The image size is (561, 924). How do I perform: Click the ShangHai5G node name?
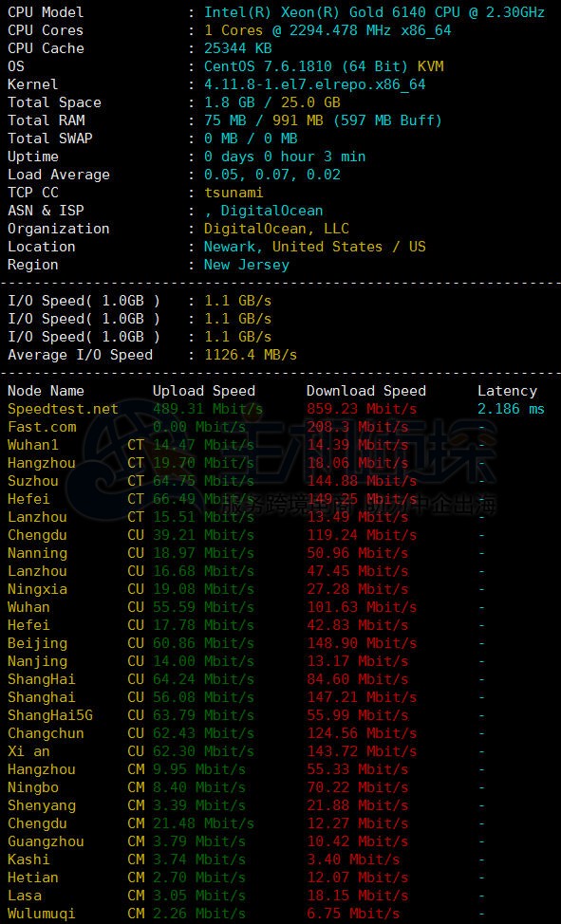(x=50, y=716)
